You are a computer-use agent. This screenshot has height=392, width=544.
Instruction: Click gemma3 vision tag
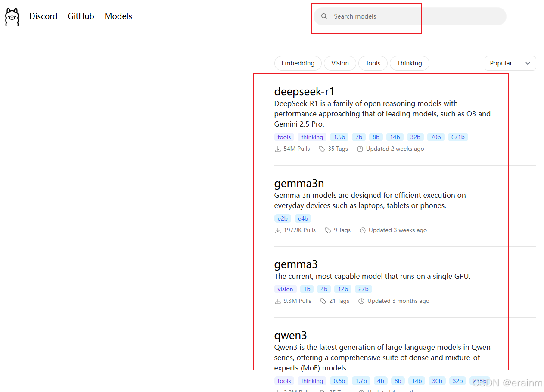click(285, 289)
